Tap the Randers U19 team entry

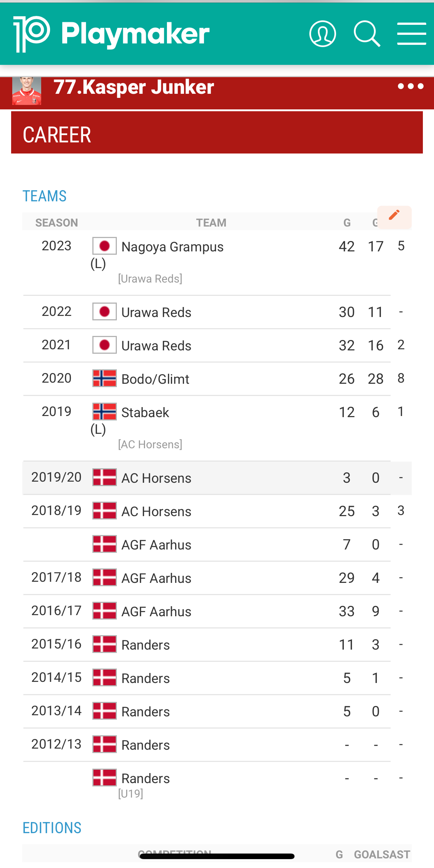pos(145,779)
